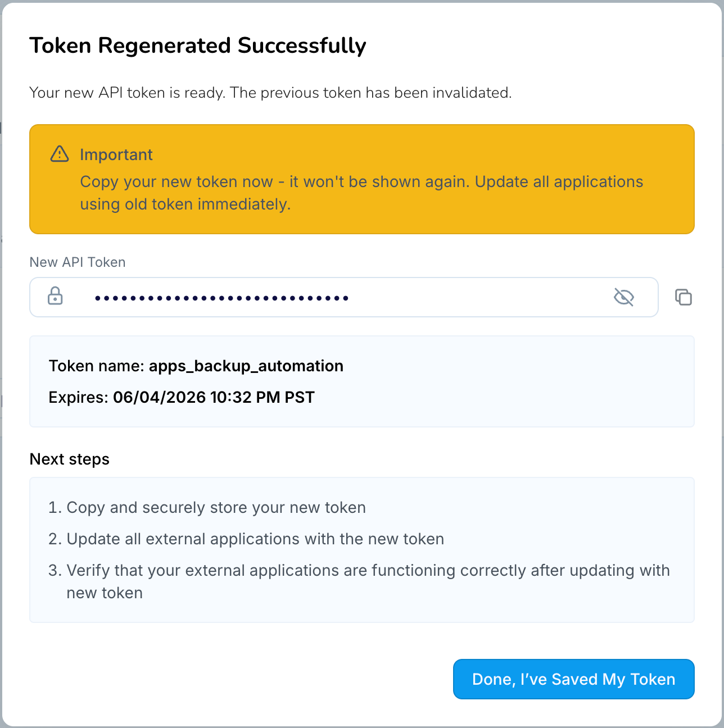Select the Token Regenerated Successfully heading
Image resolution: width=724 pixels, height=728 pixels.
[x=197, y=46]
